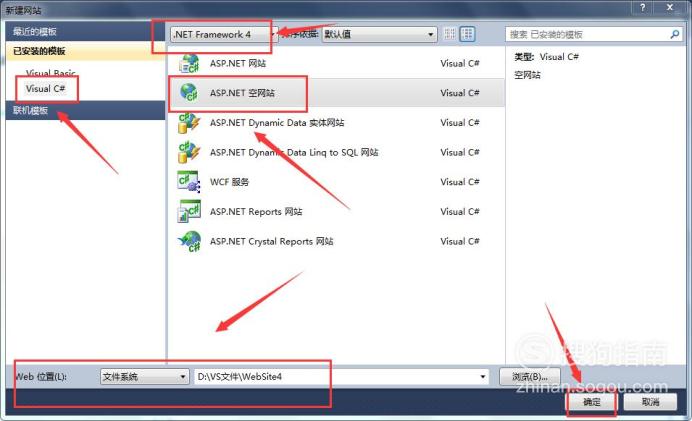The width and height of the screenshot is (692, 421).
Task: Open the .NET Framework 4 dropdown
Action: (x=224, y=34)
